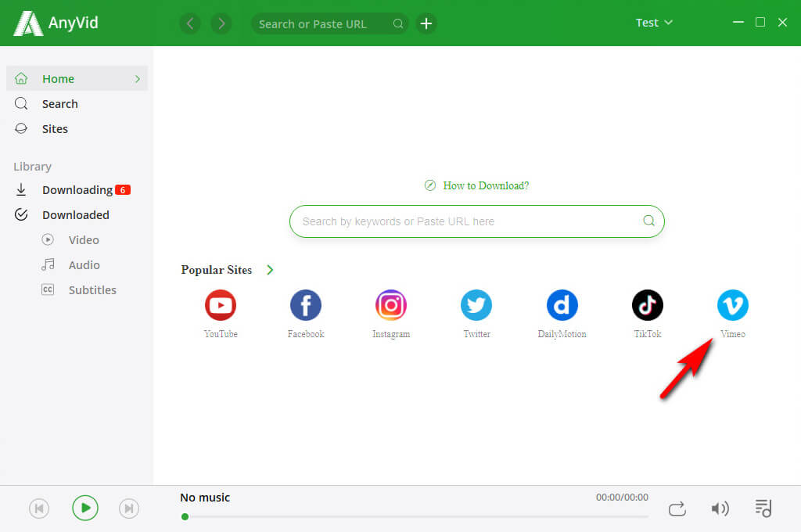The image size is (801, 532).
Task: Click the red Downloading count badge
Action: 123,190
